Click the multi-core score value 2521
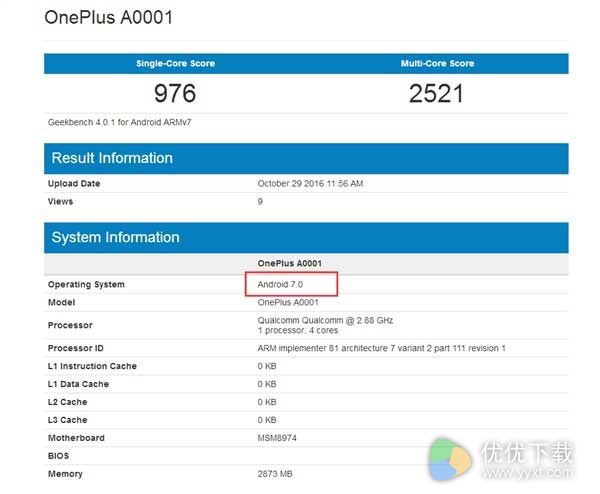 [436, 93]
